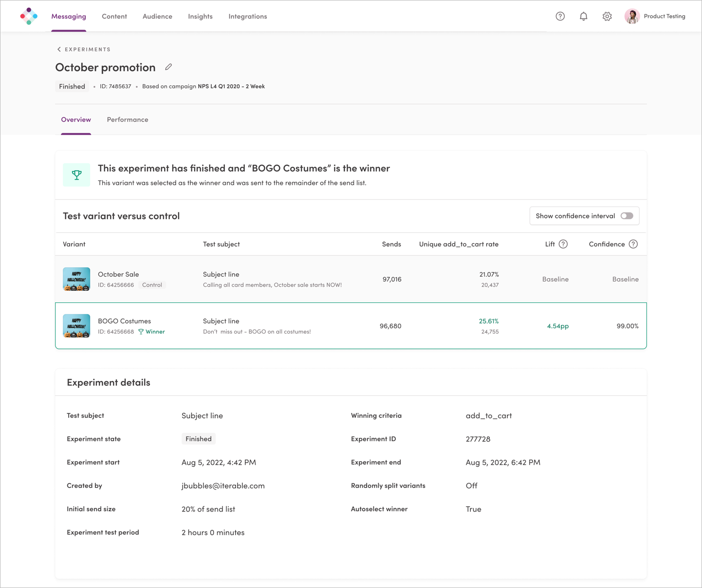
Task: Switch to the Performance tab
Action: pyautogui.click(x=127, y=119)
